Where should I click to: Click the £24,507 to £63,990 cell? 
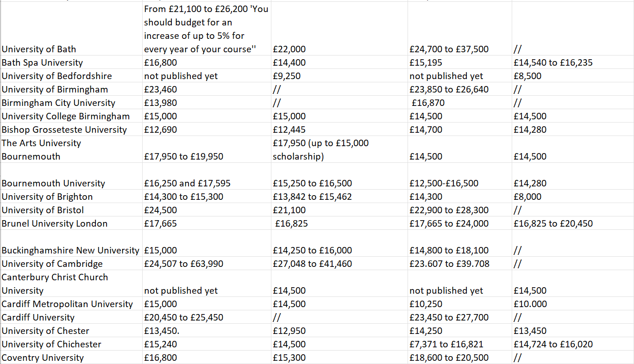click(x=183, y=264)
